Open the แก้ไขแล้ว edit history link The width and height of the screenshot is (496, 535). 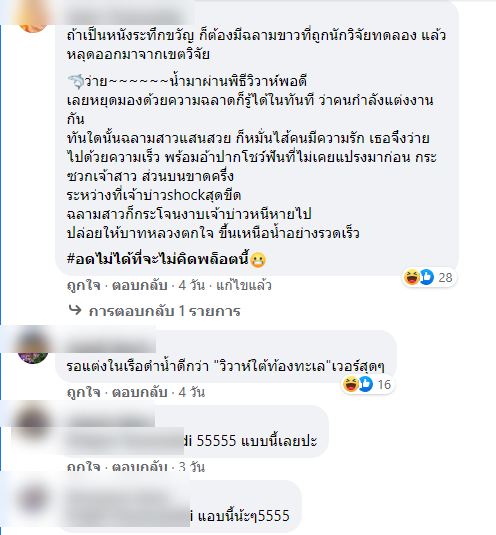[244, 285]
